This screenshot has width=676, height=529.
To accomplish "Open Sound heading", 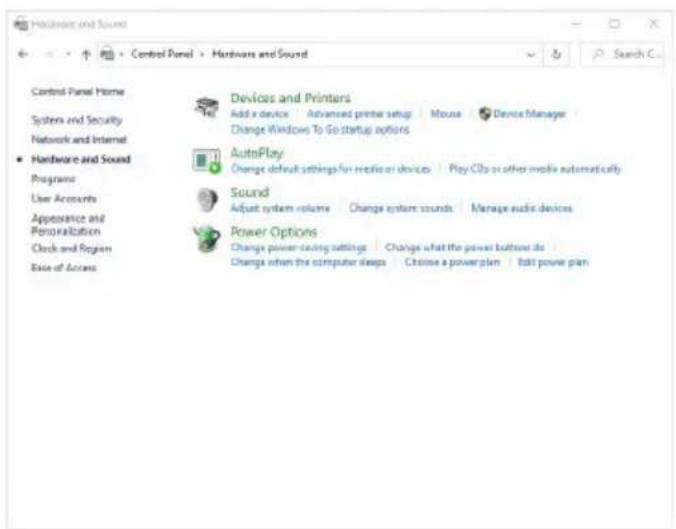I will (250, 192).
